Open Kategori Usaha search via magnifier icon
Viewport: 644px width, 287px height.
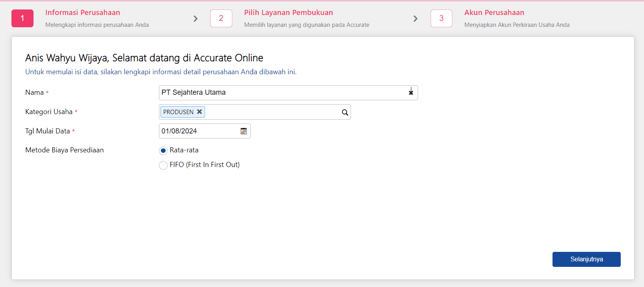(345, 113)
